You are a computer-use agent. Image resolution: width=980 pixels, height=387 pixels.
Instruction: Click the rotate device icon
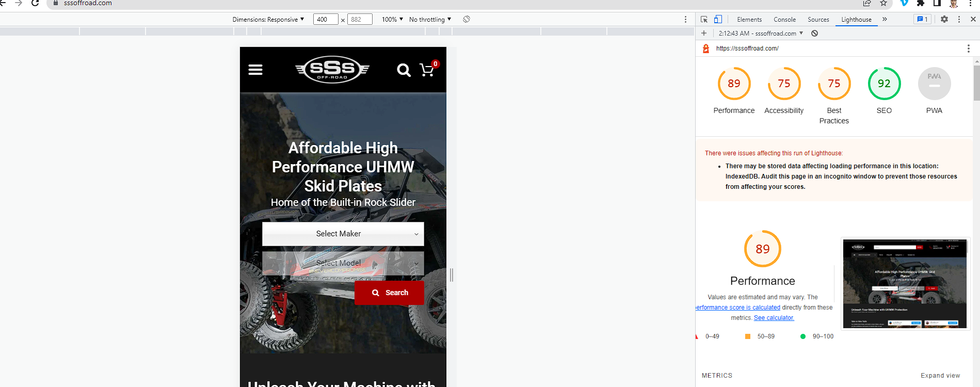pos(467,19)
